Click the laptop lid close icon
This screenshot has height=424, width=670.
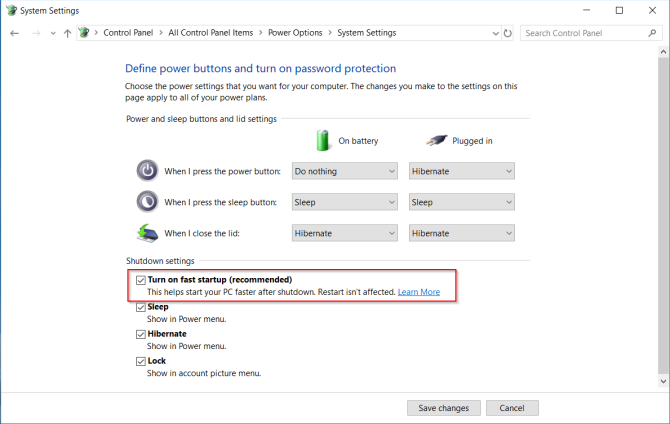pos(147,233)
